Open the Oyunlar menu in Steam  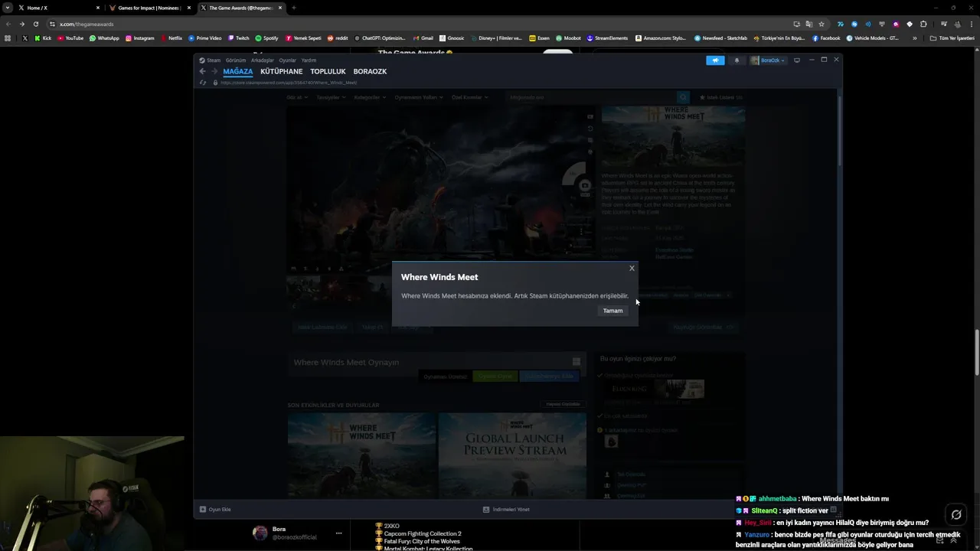point(287,60)
